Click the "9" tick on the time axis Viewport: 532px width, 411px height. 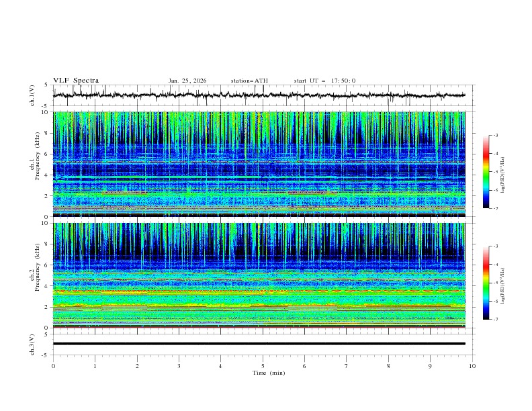pyautogui.click(x=430, y=366)
